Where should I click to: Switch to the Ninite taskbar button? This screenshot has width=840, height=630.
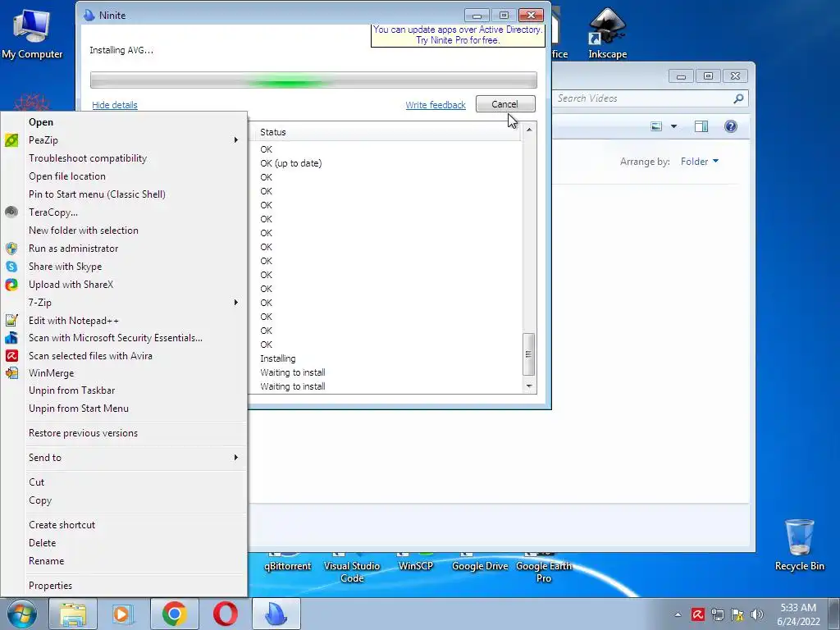[x=276, y=614]
